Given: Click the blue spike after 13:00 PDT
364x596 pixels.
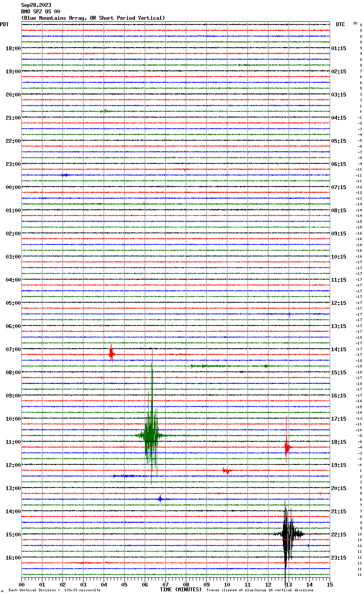Looking at the screenshot, I should (160, 499).
